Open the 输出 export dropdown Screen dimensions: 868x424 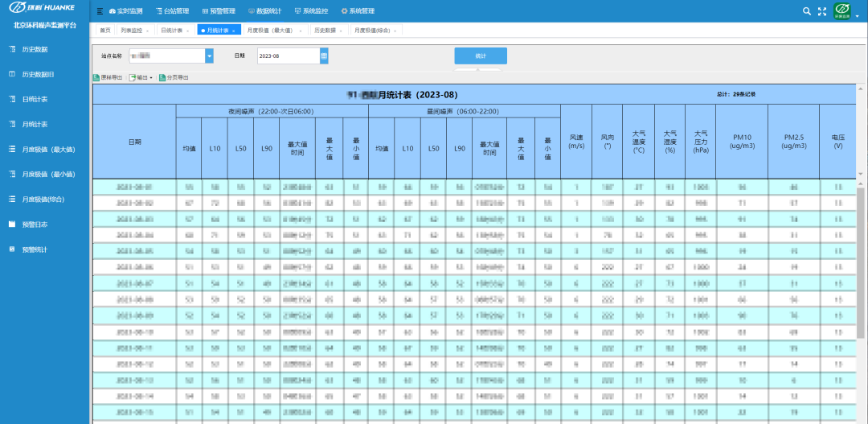point(141,78)
